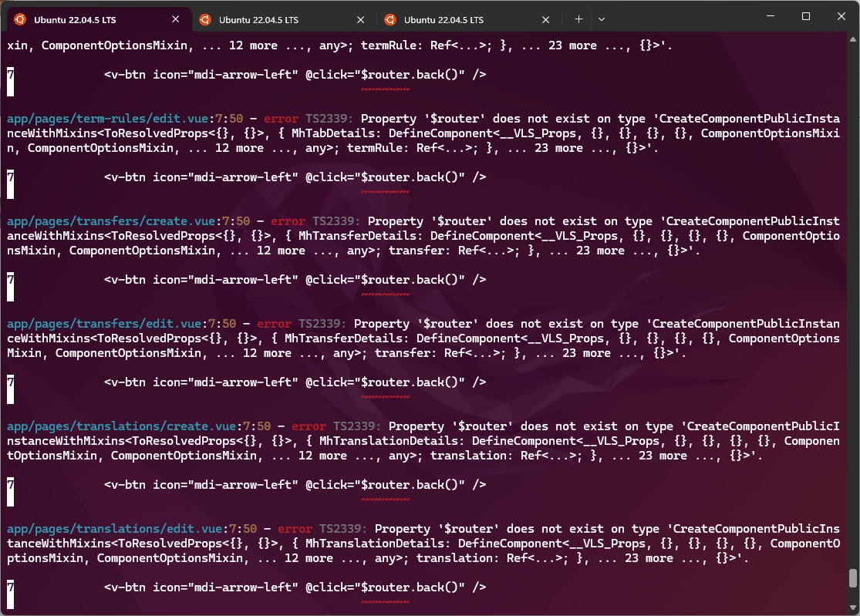
Task: Maximize the terminal window
Action: pyautogui.click(x=806, y=16)
